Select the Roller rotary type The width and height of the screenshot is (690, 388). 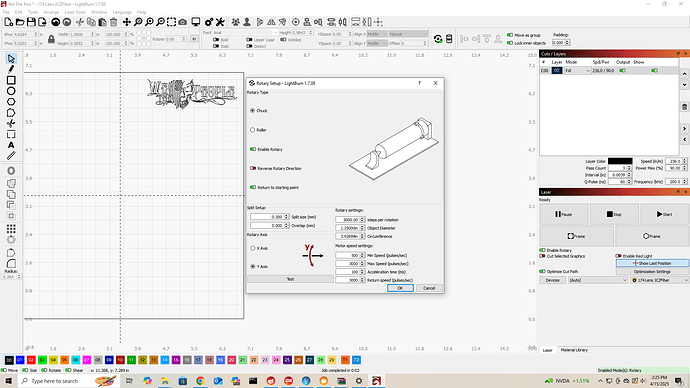253,130
